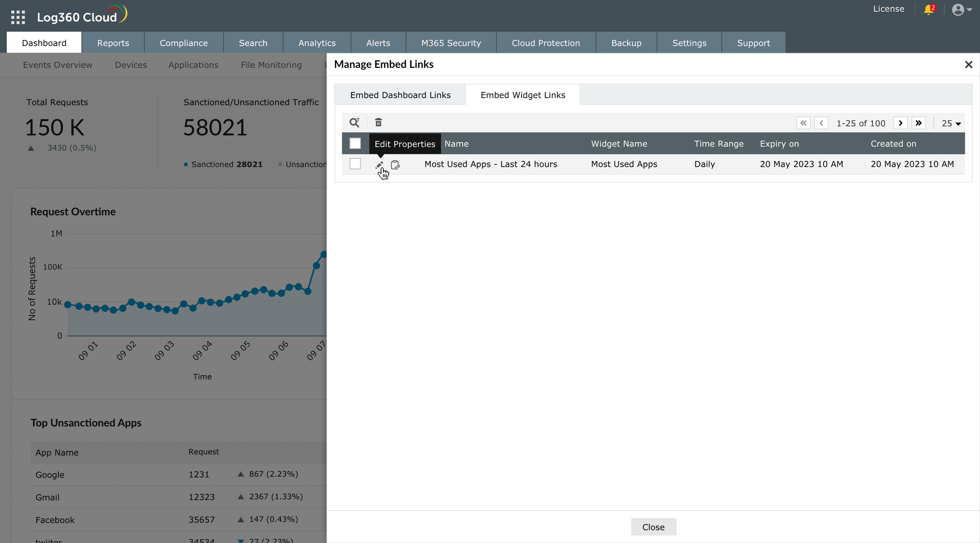Go to next page of embed links

coord(900,123)
